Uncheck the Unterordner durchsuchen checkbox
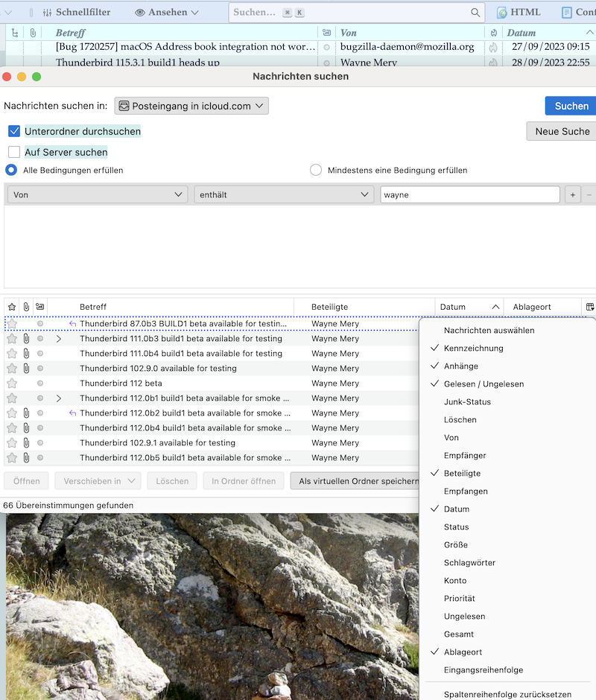Viewport: 596px width, 700px height. point(14,131)
